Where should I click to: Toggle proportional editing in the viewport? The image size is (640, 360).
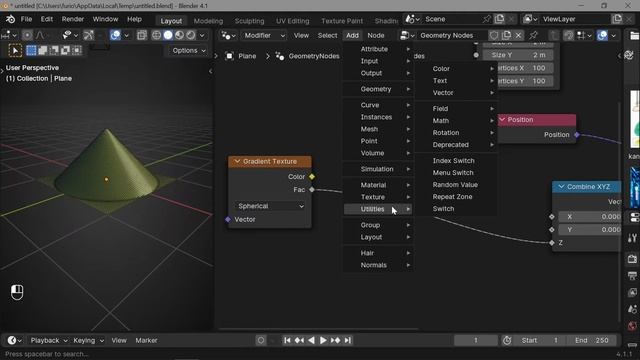(27, 36)
